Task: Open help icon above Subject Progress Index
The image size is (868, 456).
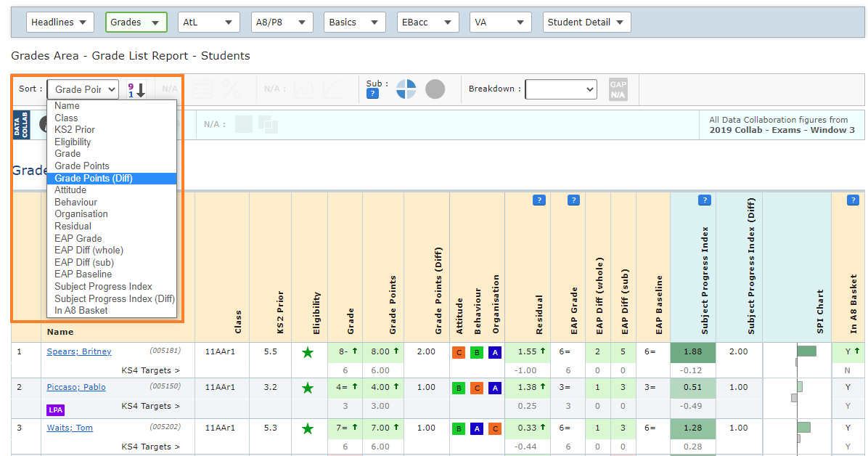Action: pyautogui.click(x=704, y=200)
